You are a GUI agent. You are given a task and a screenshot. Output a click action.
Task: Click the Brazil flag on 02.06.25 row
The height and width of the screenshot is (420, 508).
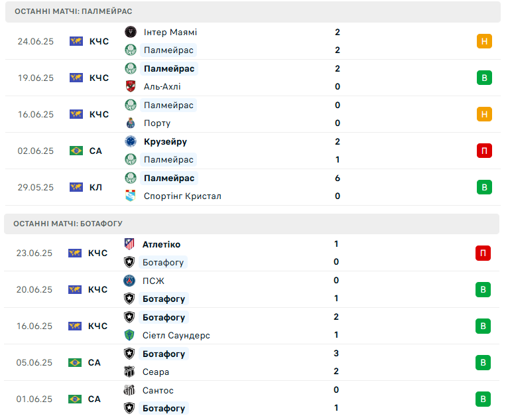[76, 151]
